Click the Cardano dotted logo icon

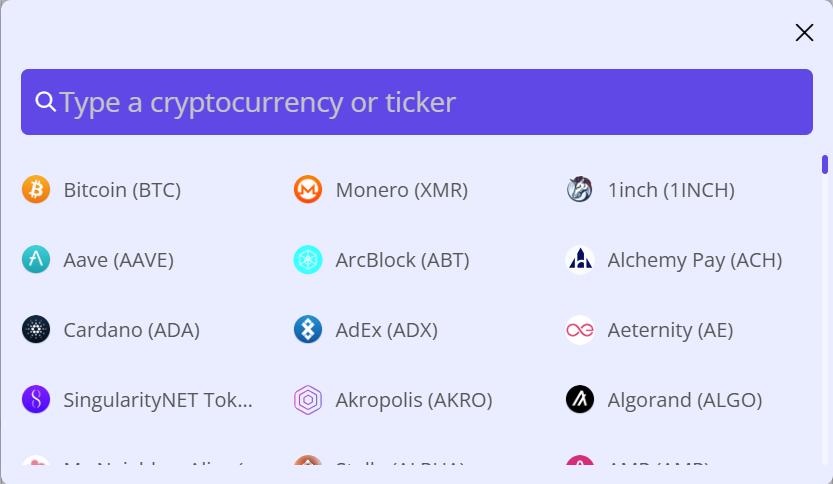(36, 329)
